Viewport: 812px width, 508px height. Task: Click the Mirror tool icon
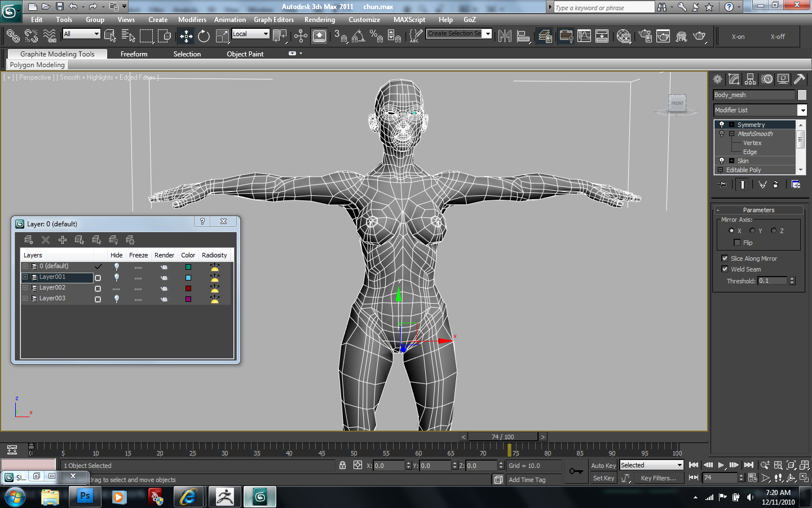(x=505, y=36)
